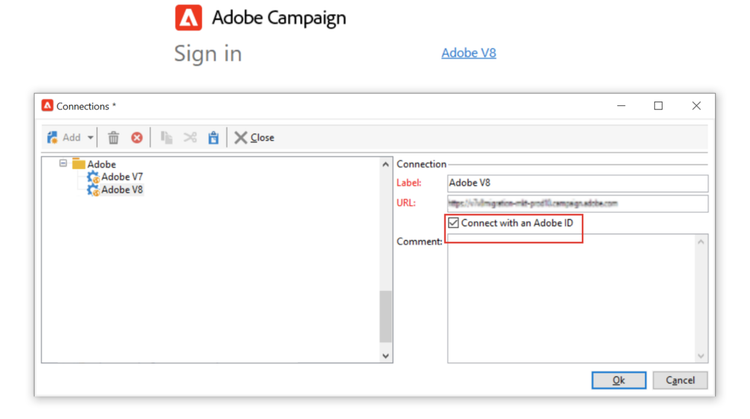This screenshot has height=419, width=750.
Task: Collapse the Adobe folder tree node
Action: point(63,163)
